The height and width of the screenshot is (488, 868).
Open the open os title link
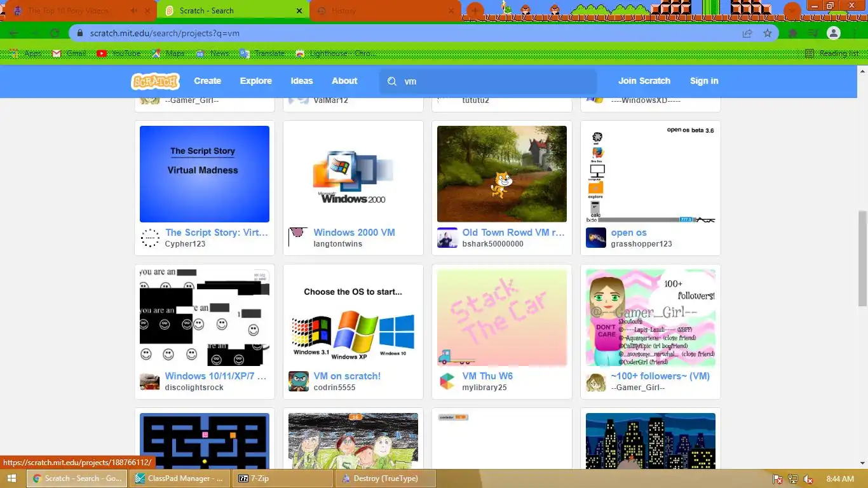[x=629, y=233]
